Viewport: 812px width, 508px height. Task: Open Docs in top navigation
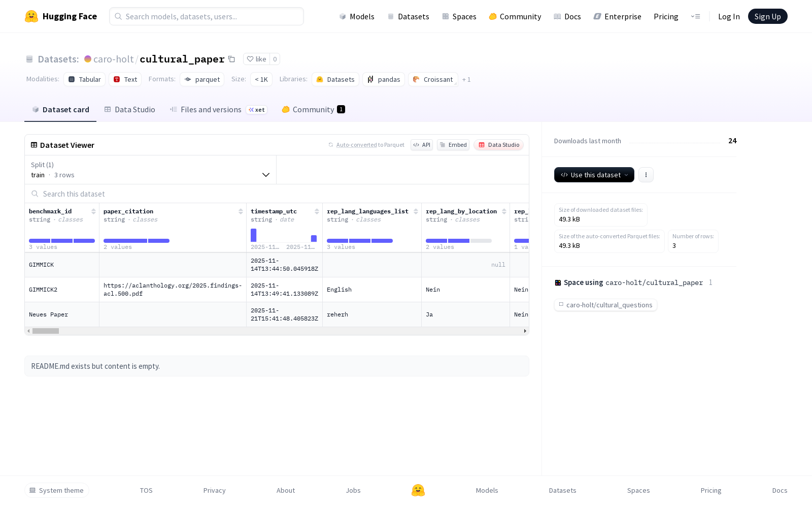point(567,16)
